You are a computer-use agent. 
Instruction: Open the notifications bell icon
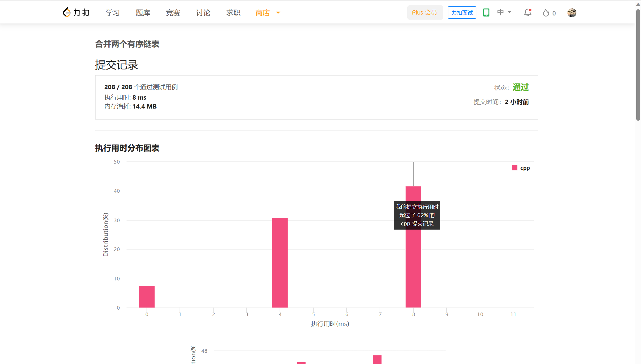pos(527,12)
